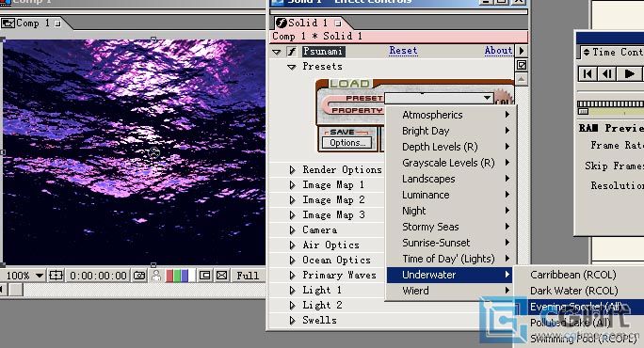Screen dimensions: 644x348
Task: Jump to first frame in Time Controls
Action: (588, 74)
